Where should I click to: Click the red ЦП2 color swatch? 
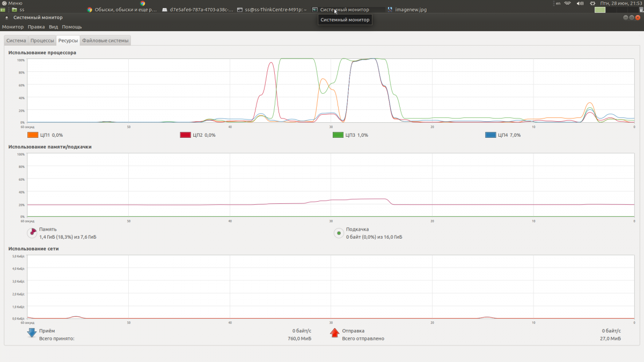point(186,135)
